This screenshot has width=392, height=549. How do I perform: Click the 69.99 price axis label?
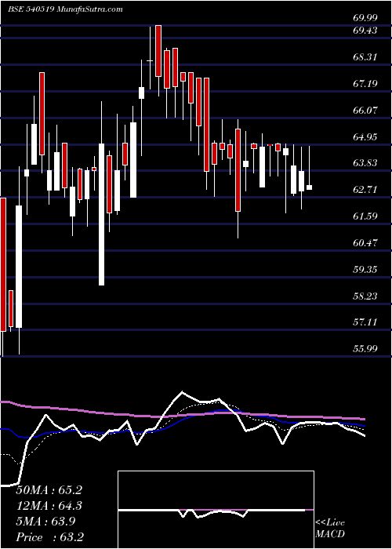[365, 18]
